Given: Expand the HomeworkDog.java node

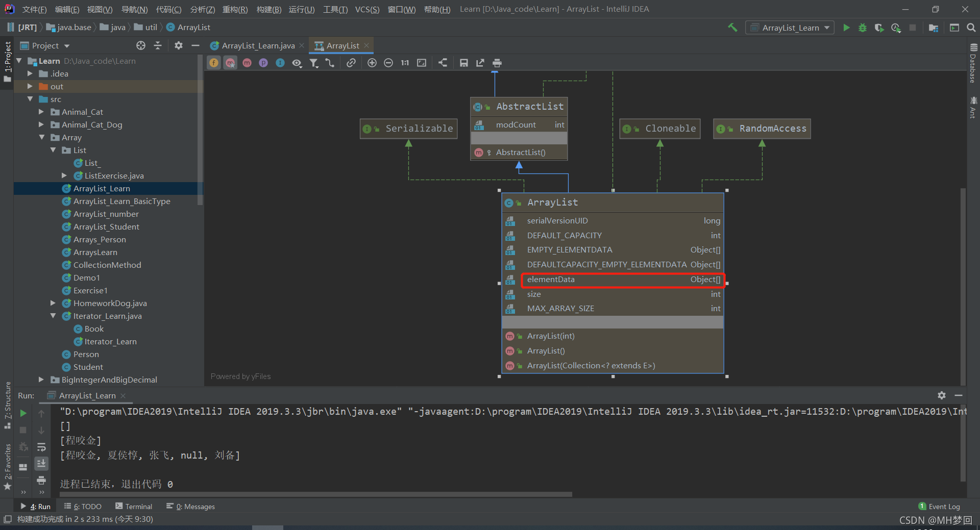Looking at the screenshot, I should pos(53,303).
